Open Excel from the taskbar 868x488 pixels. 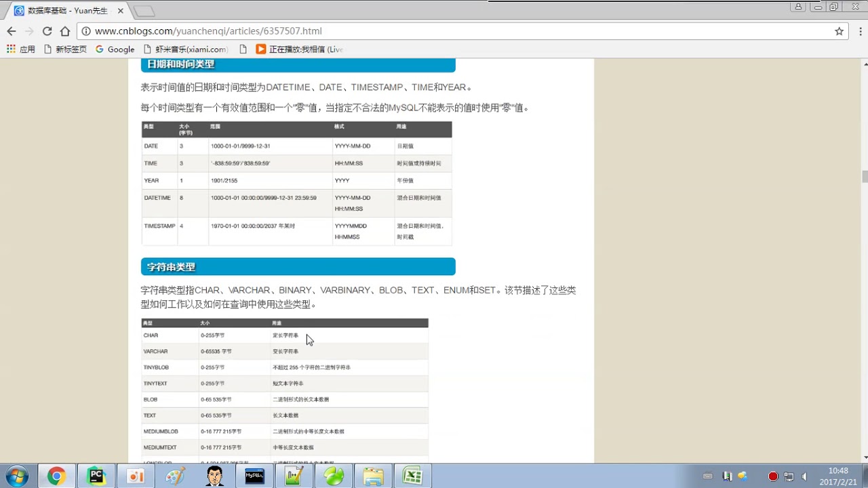(x=412, y=476)
